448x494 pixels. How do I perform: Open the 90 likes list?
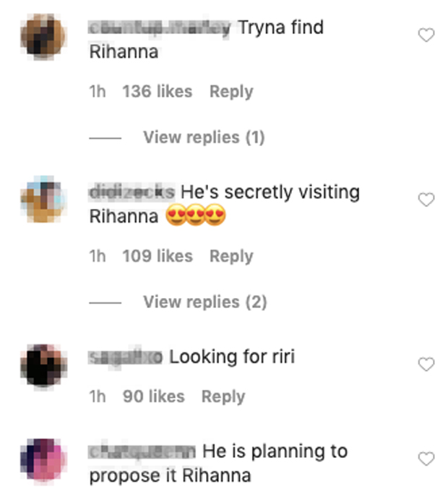[154, 396]
